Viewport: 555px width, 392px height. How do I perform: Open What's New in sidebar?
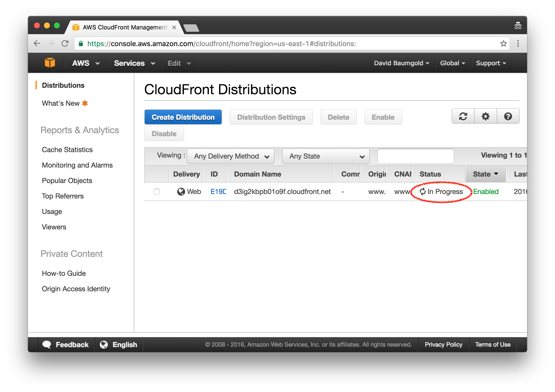[61, 103]
